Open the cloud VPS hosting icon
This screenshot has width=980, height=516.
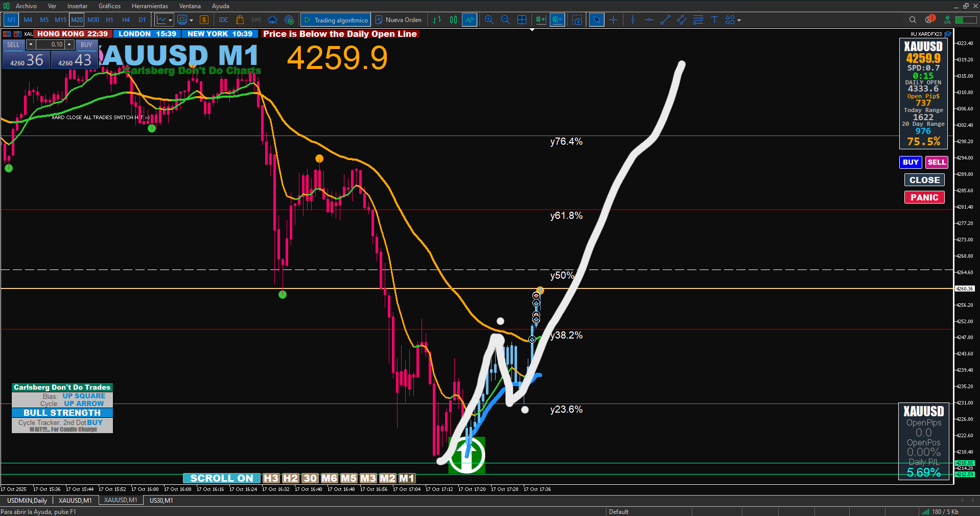click(x=272, y=20)
